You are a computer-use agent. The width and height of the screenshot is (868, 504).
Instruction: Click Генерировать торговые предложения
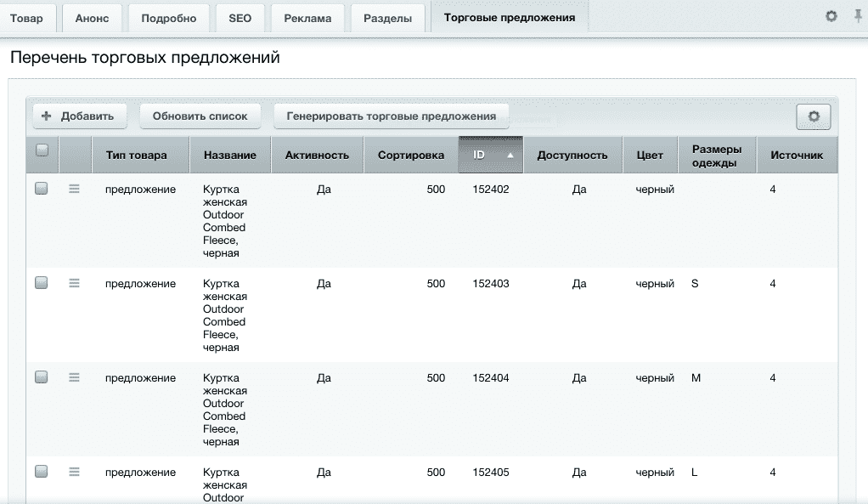(x=390, y=116)
